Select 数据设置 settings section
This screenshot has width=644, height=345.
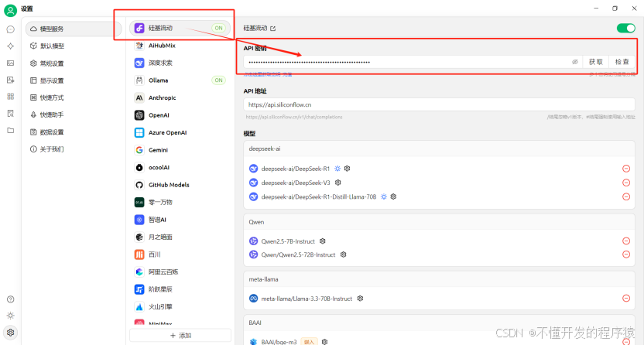point(74,132)
